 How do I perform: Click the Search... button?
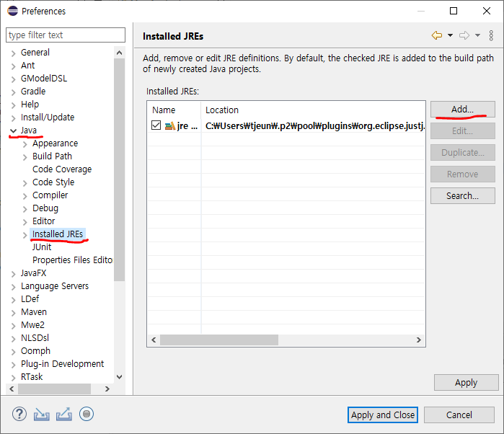pos(462,195)
